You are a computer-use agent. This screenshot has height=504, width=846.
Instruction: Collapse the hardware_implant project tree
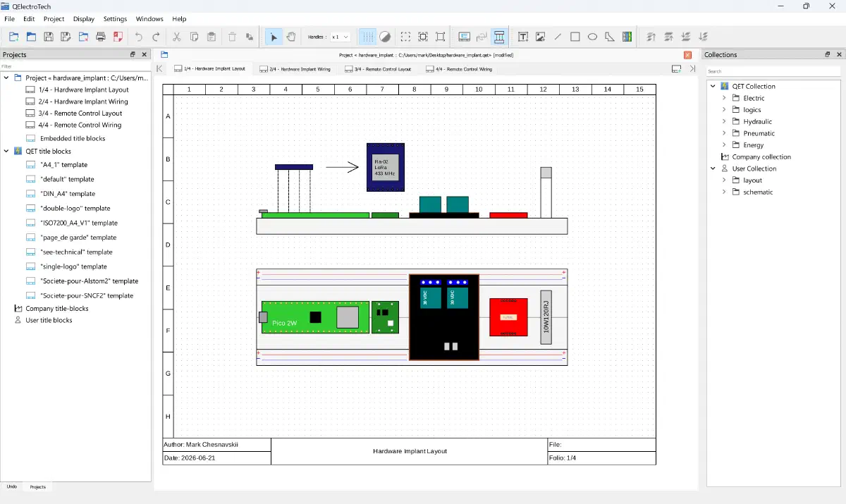[6, 78]
